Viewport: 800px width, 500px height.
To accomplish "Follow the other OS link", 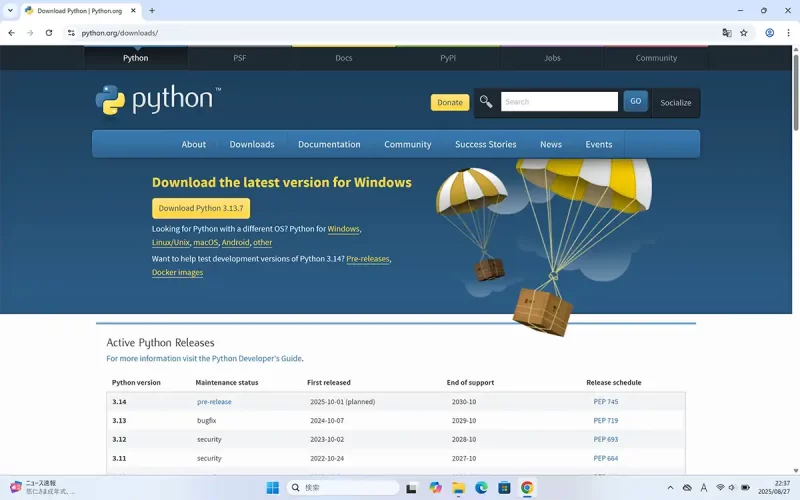I will pyautogui.click(x=263, y=242).
